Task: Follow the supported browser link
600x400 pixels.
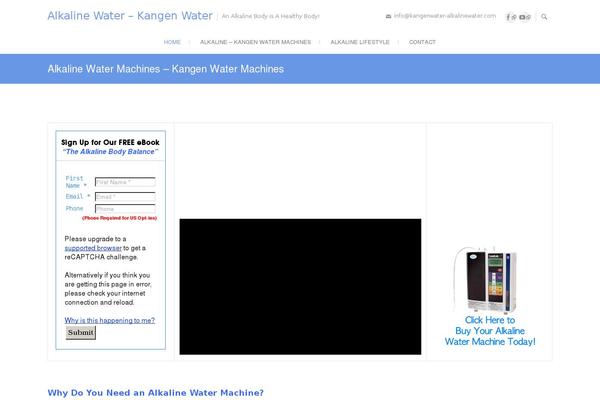Action: pyautogui.click(x=93, y=248)
